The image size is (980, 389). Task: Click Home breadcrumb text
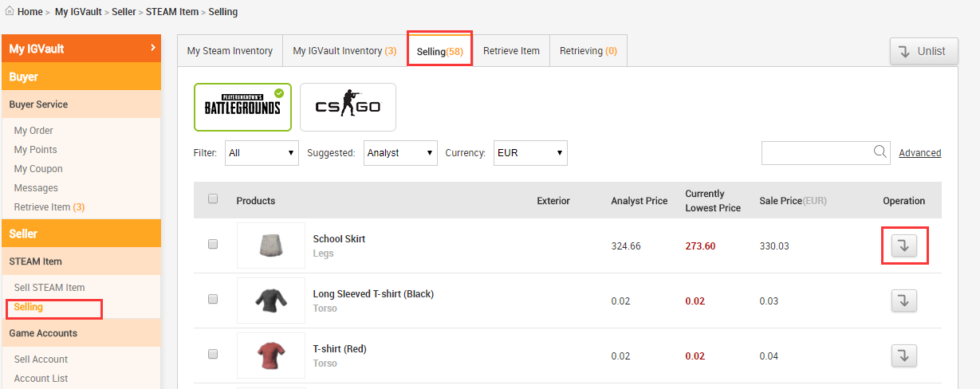[x=30, y=12]
